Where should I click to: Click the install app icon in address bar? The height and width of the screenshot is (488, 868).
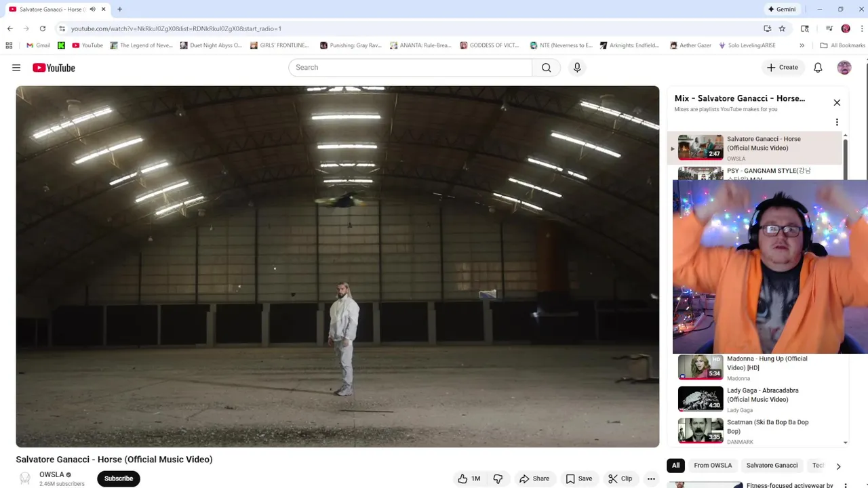[767, 28]
